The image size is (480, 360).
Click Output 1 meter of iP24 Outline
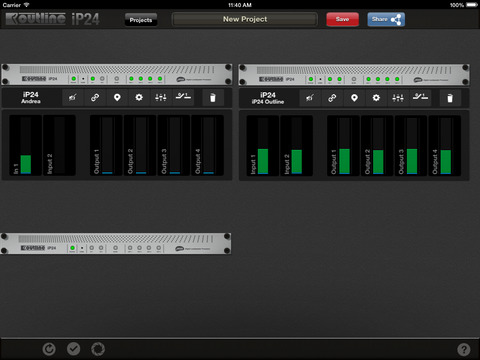[344, 146]
